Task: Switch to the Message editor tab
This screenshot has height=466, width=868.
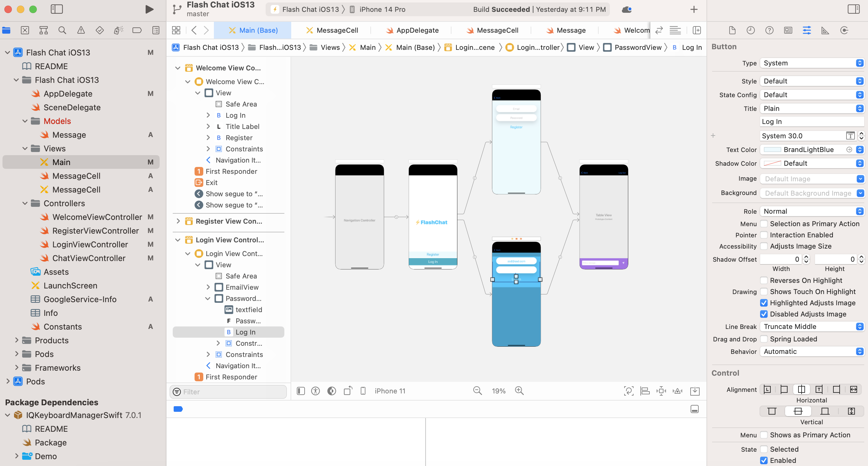Action: tap(571, 30)
